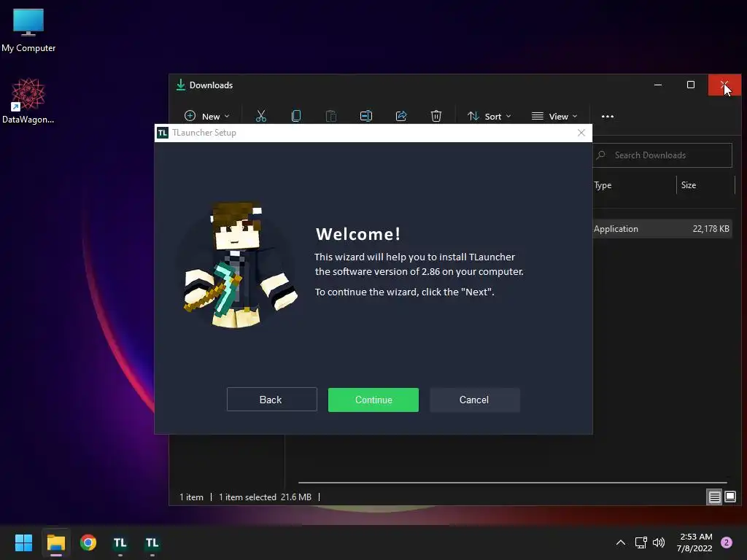Close the TLauncher Setup dialog

(581, 133)
